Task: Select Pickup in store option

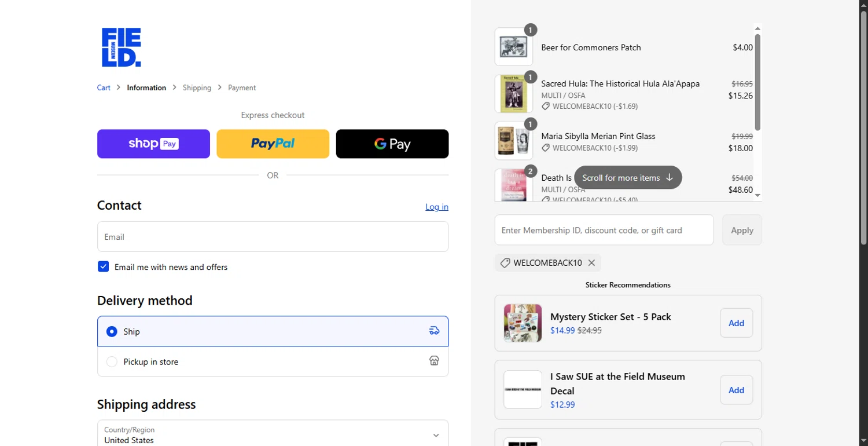Action: click(112, 362)
